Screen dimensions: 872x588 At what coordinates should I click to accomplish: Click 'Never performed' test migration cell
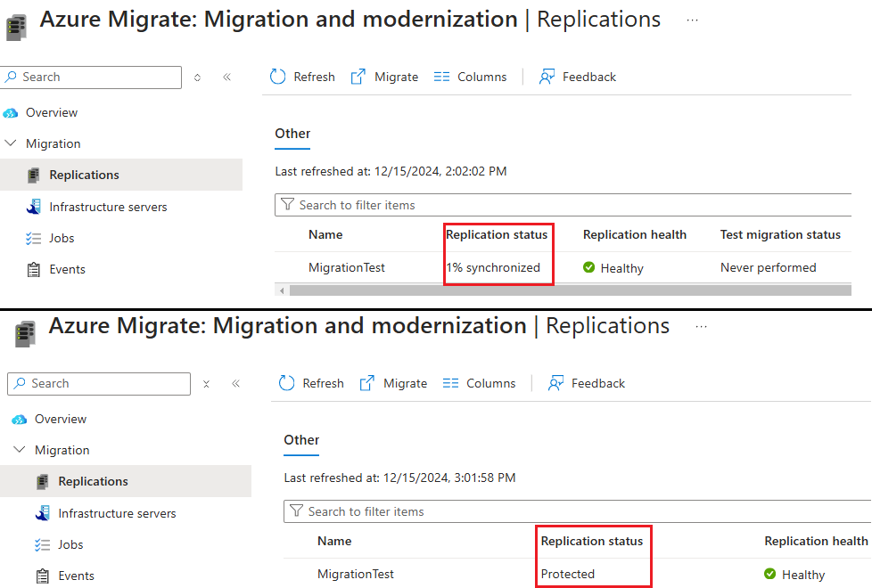click(768, 267)
